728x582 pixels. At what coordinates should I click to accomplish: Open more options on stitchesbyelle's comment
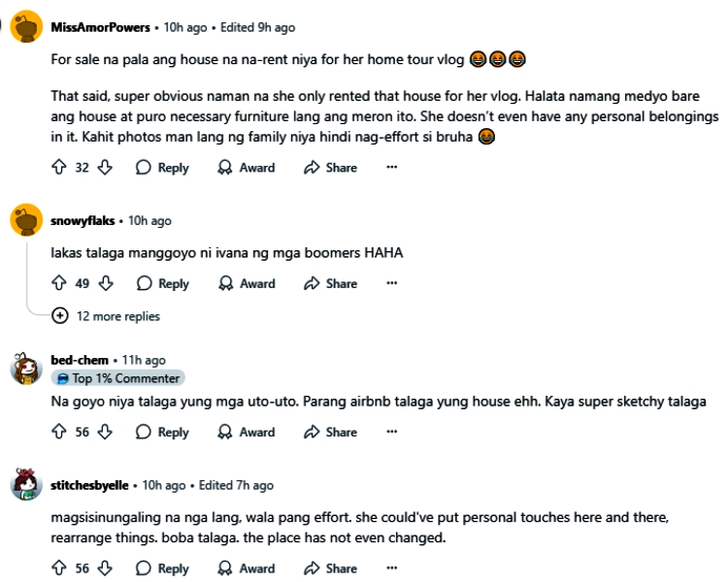pyautogui.click(x=392, y=568)
